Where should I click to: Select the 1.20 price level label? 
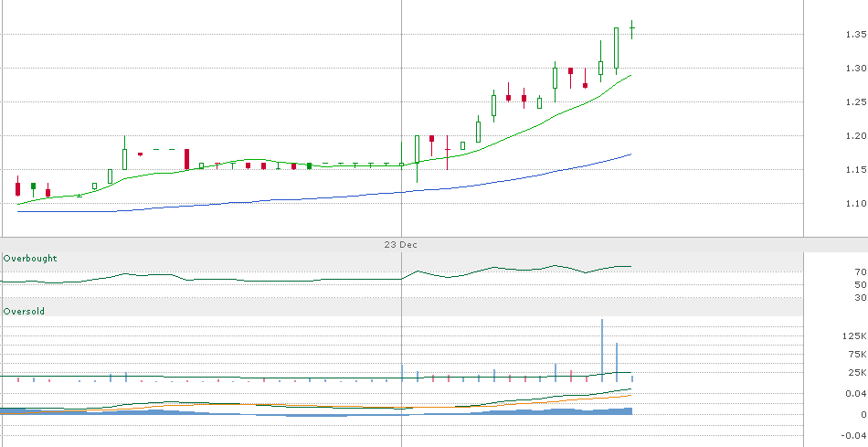point(856,135)
